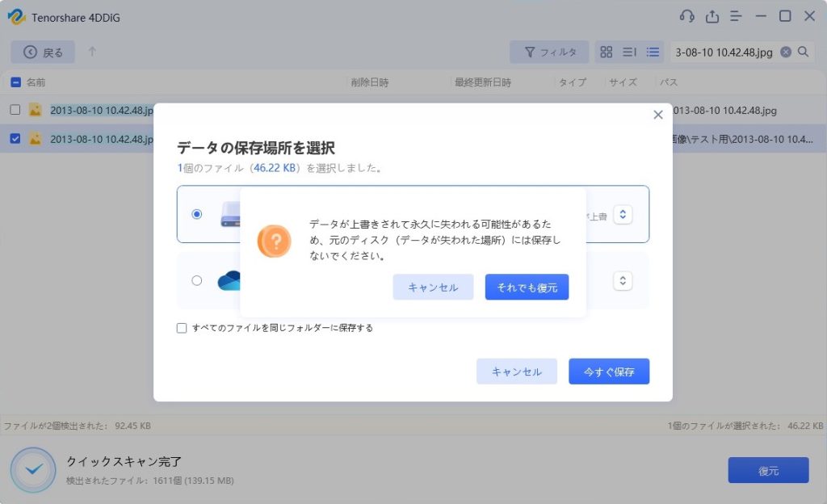Clear the search box text with X icon
The height and width of the screenshot is (504, 827).
(786, 52)
